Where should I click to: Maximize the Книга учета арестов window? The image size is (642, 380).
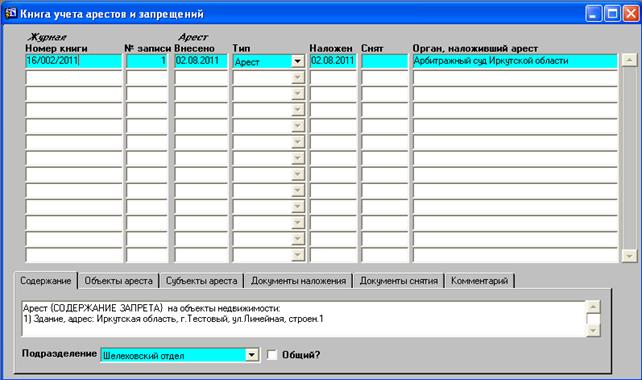coord(613,14)
